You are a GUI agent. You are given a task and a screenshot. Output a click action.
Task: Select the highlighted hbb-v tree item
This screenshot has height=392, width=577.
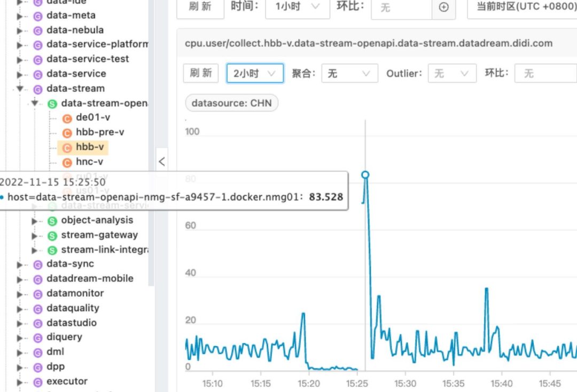coord(83,147)
